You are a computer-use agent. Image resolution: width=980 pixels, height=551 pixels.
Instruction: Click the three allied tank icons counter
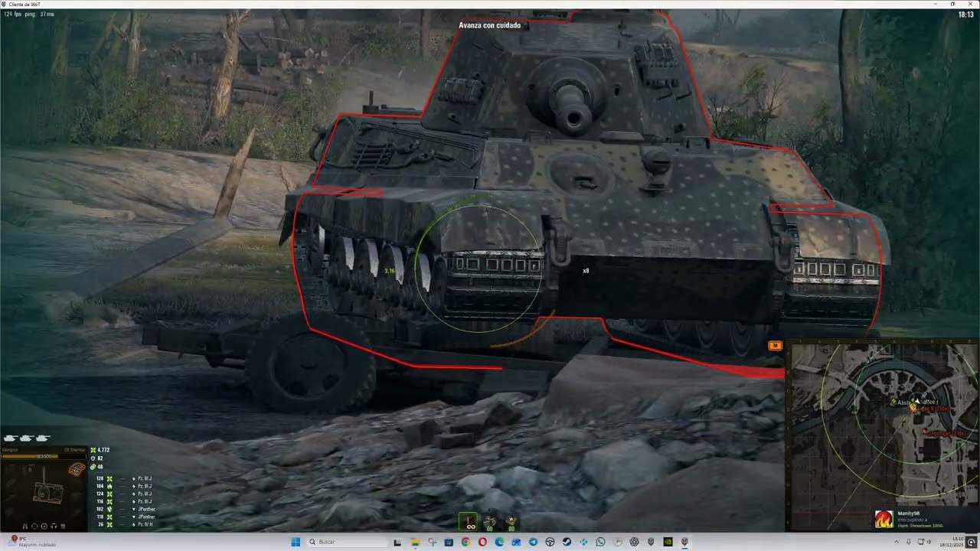pyautogui.click(x=27, y=439)
